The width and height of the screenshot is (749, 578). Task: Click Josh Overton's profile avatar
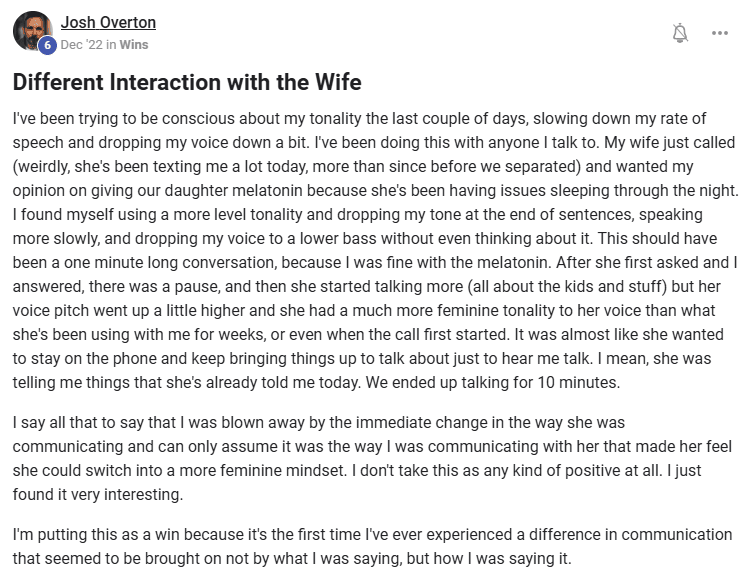[31, 30]
